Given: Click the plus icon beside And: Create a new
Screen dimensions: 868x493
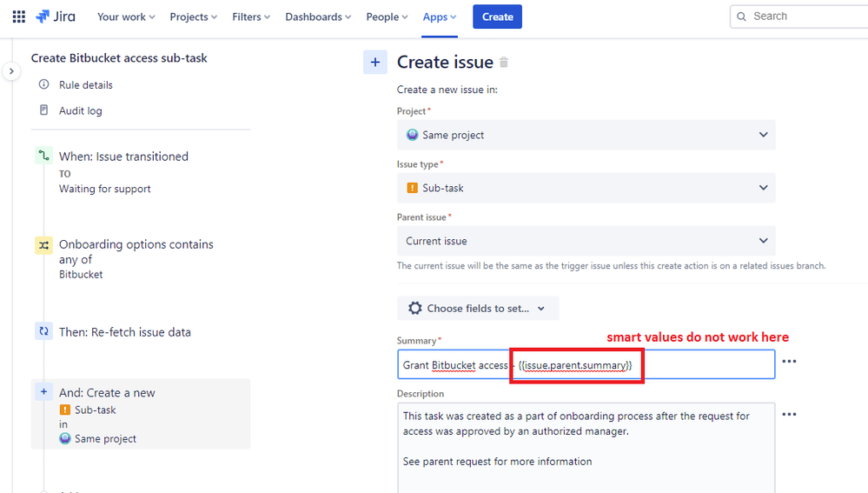Looking at the screenshot, I should pos(43,391).
